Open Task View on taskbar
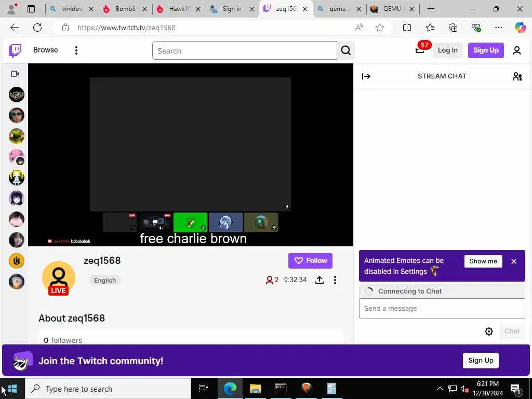Viewport: 532px width, 399px height. [204, 389]
